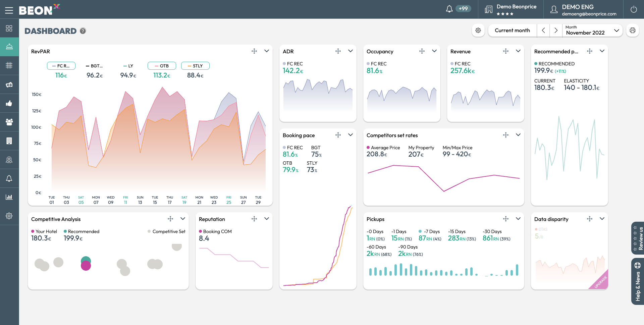This screenshot has height=325, width=644.
Task: Open the rates grid sidebar icon
Action: pos(9,65)
